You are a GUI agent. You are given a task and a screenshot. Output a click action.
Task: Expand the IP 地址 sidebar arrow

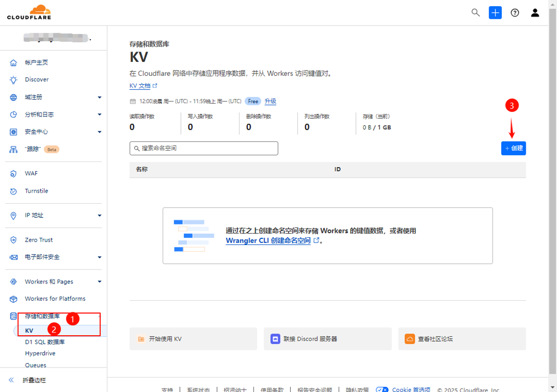point(100,215)
